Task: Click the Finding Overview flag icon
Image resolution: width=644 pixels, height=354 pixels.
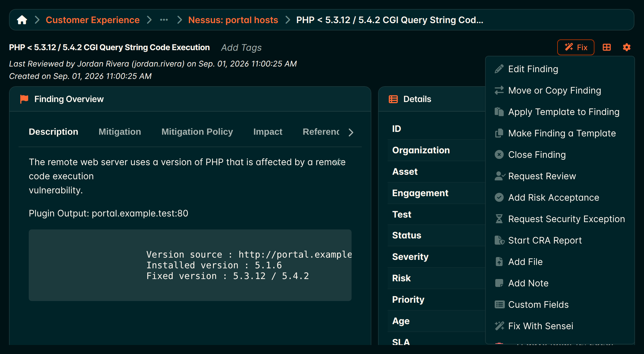Action: [x=24, y=99]
